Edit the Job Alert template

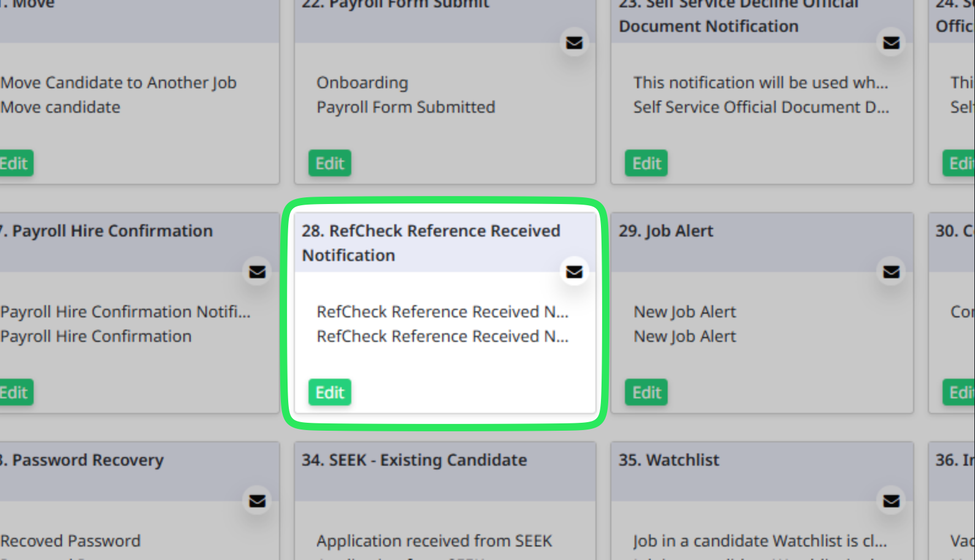646,393
